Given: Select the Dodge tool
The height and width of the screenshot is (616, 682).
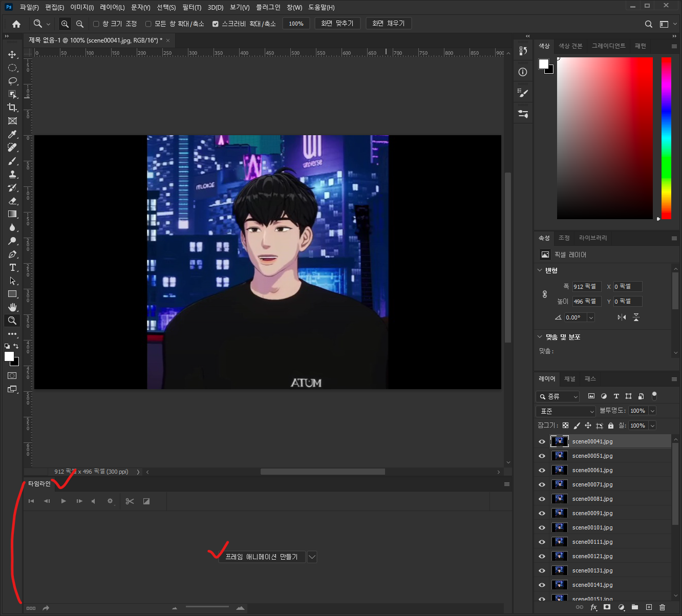Looking at the screenshot, I should pos(12,241).
